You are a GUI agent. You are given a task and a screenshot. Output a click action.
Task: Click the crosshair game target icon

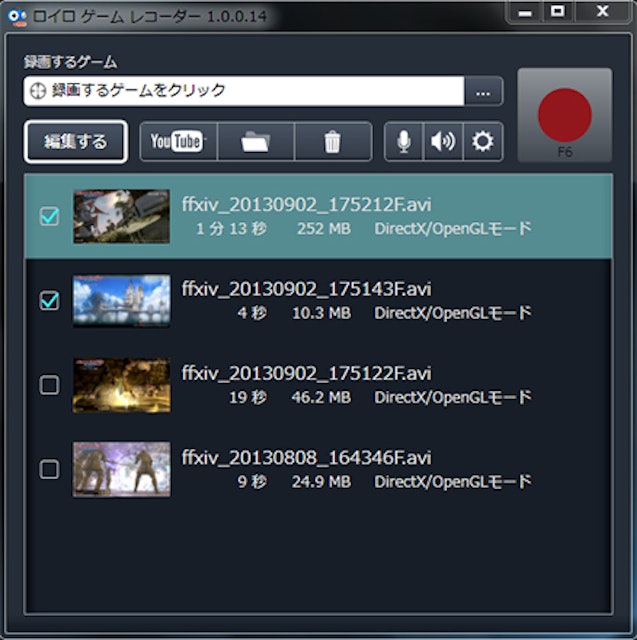(x=38, y=91)
